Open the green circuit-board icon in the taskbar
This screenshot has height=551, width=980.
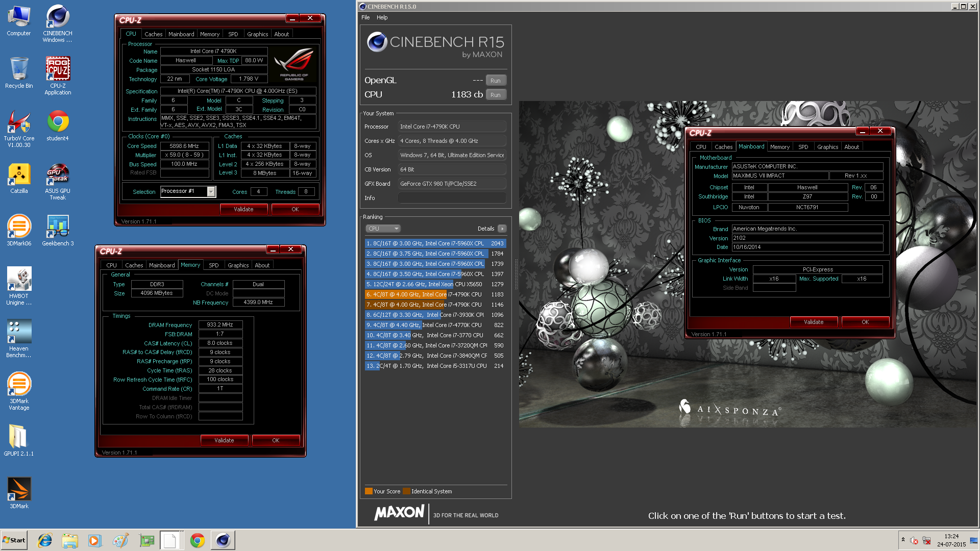coord(146,540)
